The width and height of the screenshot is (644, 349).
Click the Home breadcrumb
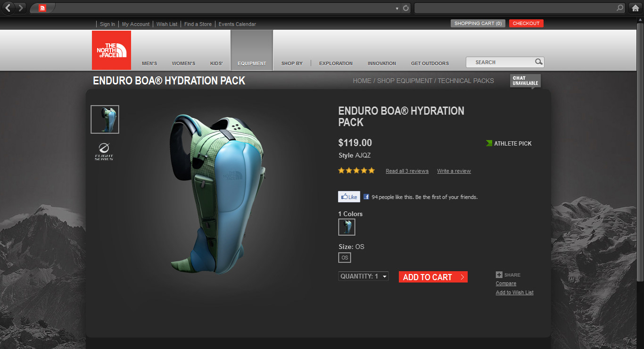click(x=362, y=81)
